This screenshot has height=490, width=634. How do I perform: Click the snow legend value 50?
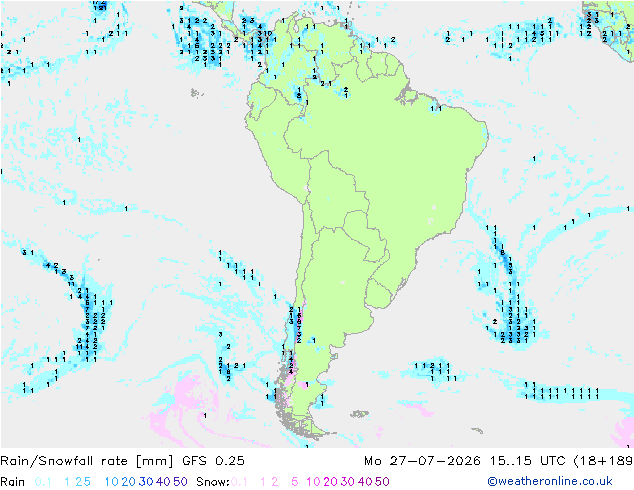382,482
